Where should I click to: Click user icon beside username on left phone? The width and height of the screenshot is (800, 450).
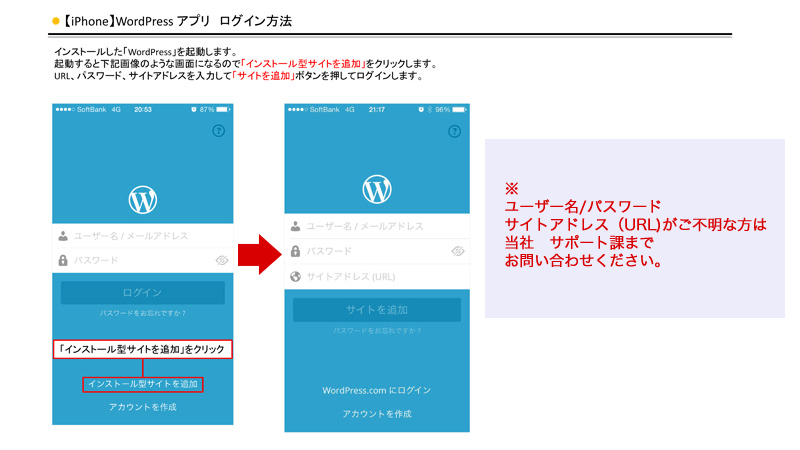pos(63,236)
